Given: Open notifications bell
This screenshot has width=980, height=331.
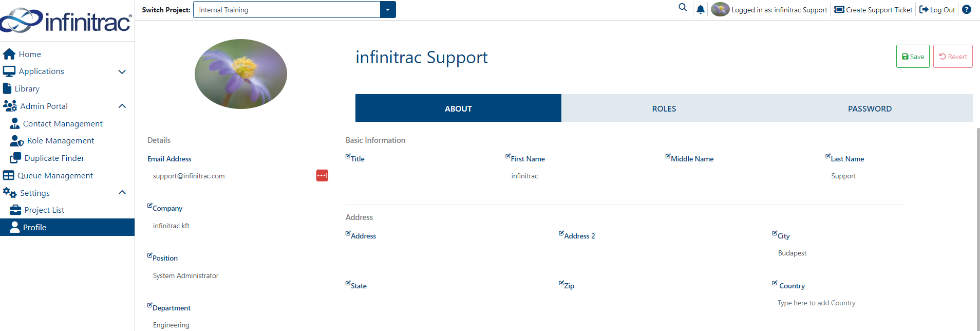Looking at the screenshot, I should click(x=701, y=9).
